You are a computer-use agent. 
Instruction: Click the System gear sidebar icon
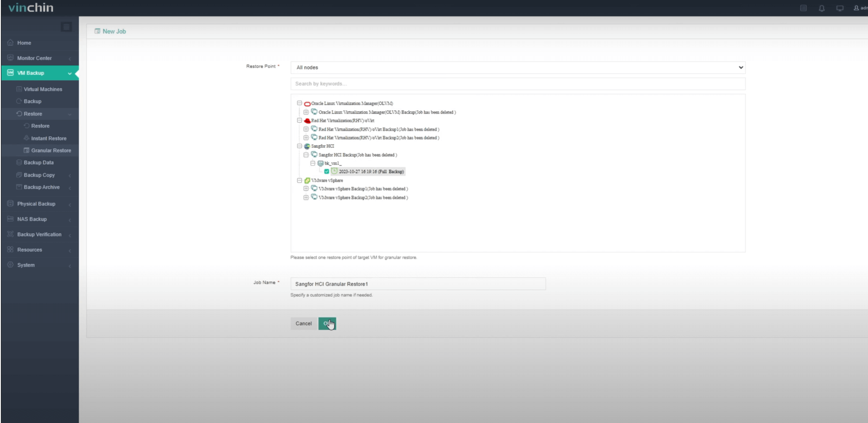10,265
